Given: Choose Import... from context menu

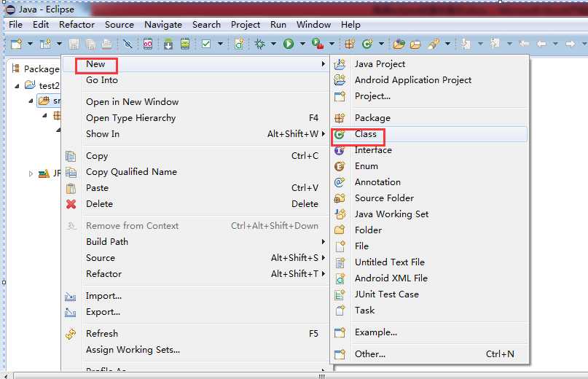Looking at the screenshot, I should [x=196, y=296].
